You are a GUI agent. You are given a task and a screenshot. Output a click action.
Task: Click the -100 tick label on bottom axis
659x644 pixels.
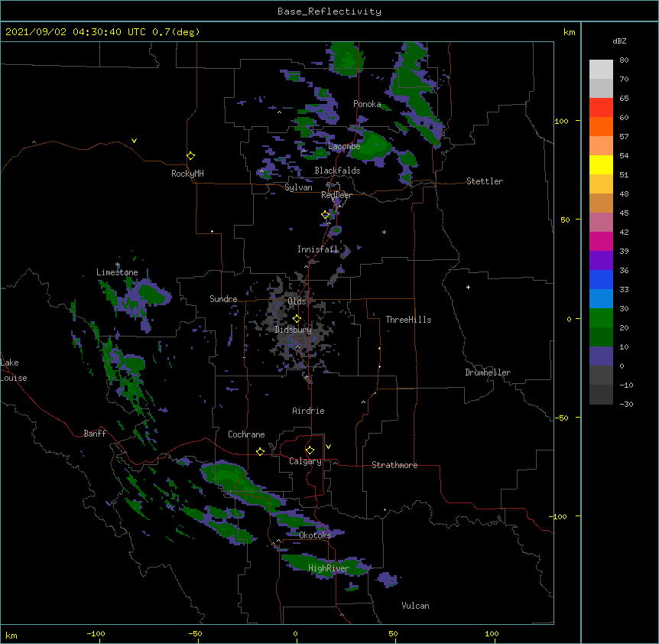coord(96,634)
